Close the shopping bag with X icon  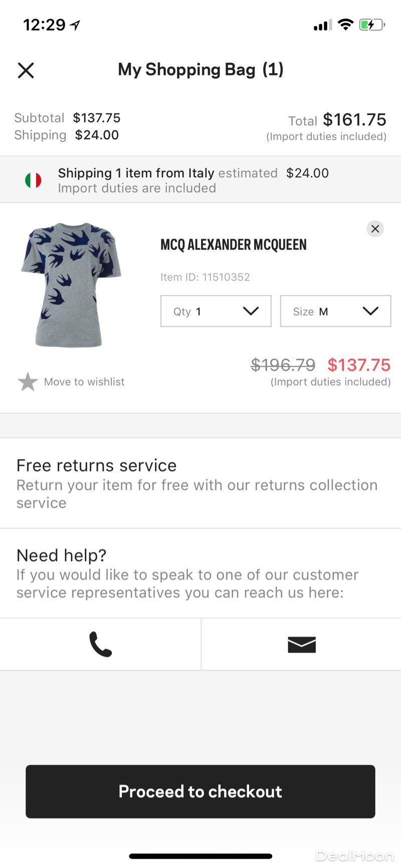(x=26, y=70)
